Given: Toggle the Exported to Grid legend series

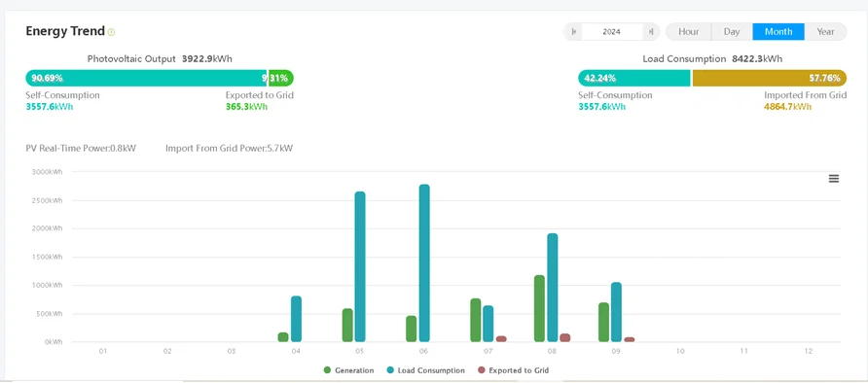Looking at the screenshot, I should (x=513, y=370).
